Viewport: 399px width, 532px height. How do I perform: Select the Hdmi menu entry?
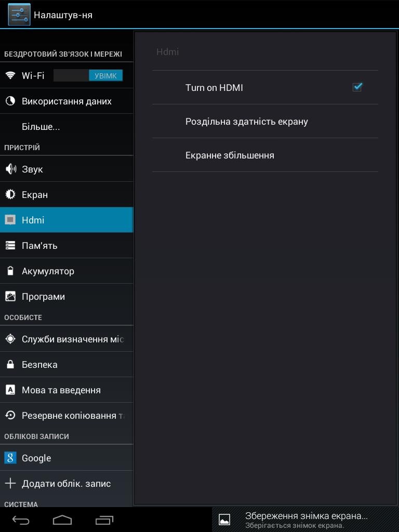pyautogui.click(x=66, y=220)
